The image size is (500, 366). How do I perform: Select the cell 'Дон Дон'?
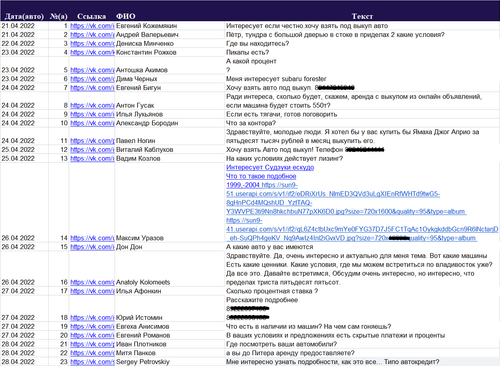(x=129, y=247)
